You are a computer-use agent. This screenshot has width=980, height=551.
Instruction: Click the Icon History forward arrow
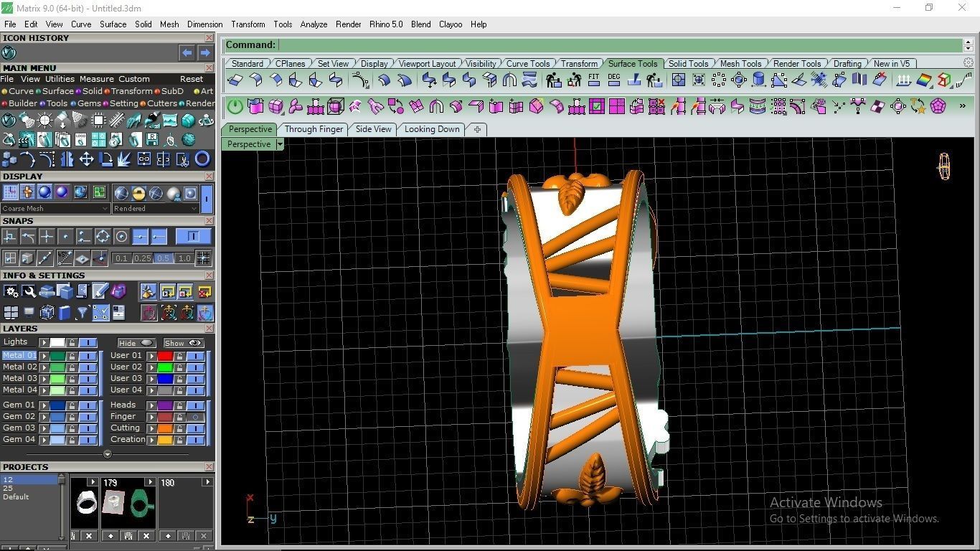click(x=205, y=52)
